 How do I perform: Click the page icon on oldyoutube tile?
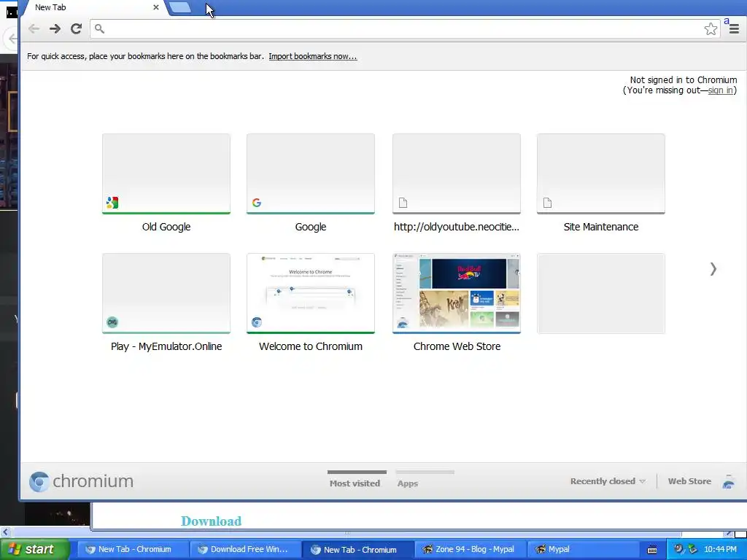[403, 203]
